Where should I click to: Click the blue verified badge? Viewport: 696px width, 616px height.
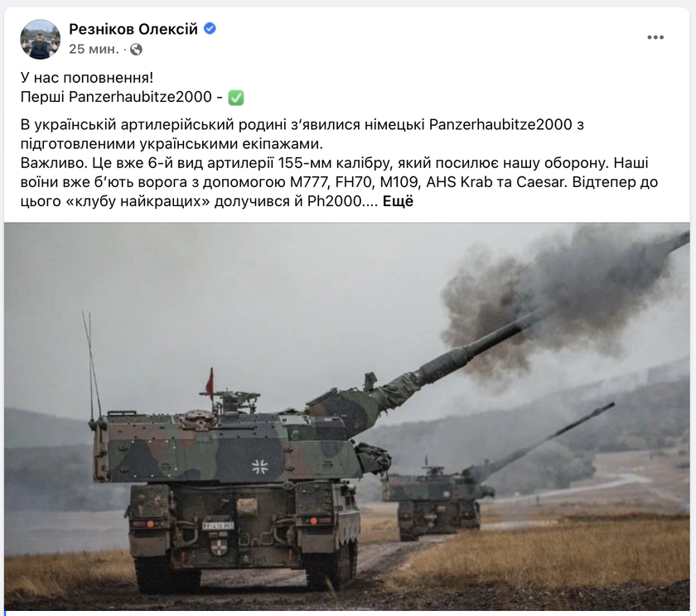click(210, 29)
